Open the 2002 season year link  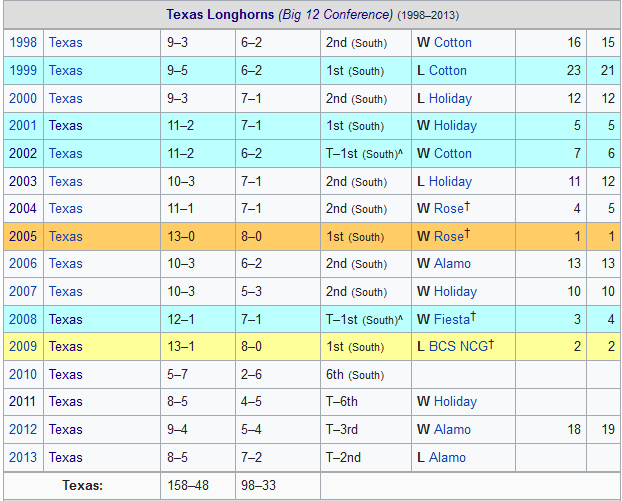tap(24, 154)
